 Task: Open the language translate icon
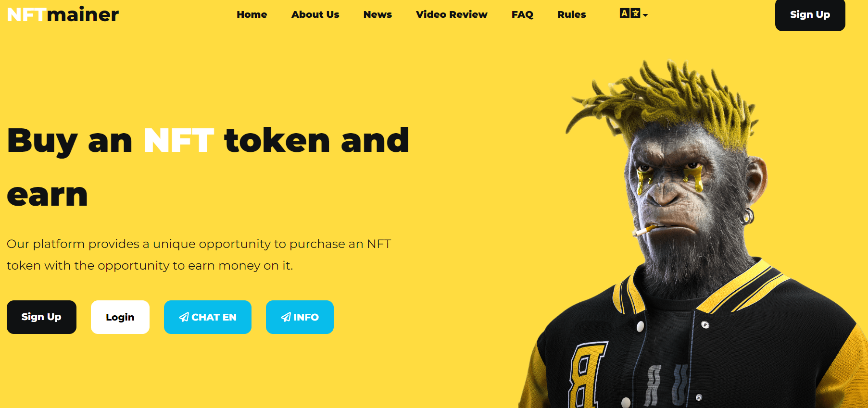click(x=630, y=13)
